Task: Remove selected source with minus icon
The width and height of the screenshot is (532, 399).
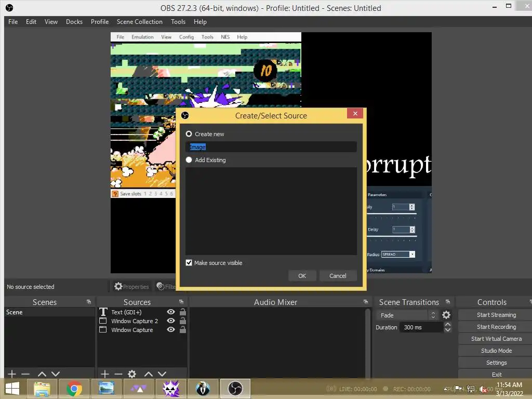Action: click(x=118, y=374)
